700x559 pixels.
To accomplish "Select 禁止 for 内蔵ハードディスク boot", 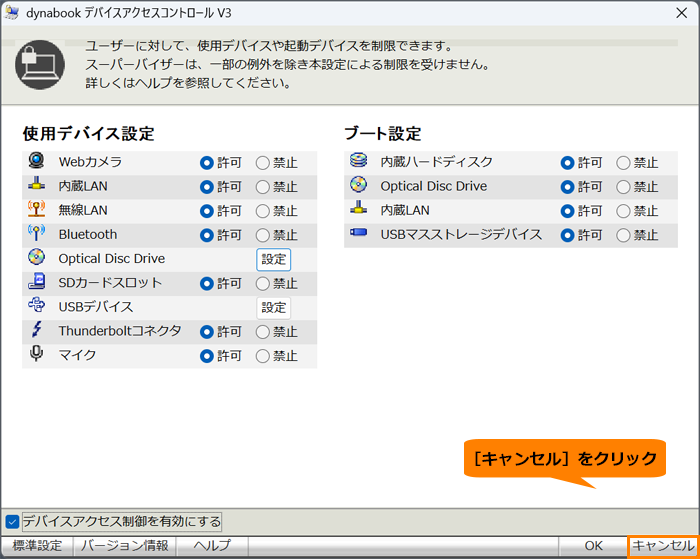I will pyautogui.click(x=623, y=163).
